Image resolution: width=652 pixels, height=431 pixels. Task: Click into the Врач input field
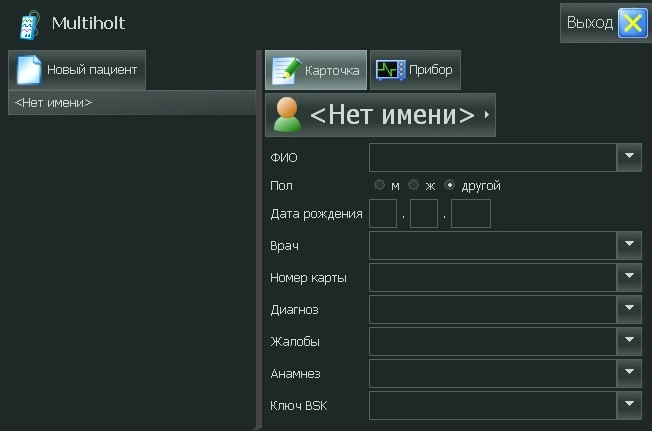[x=493, y=245]
